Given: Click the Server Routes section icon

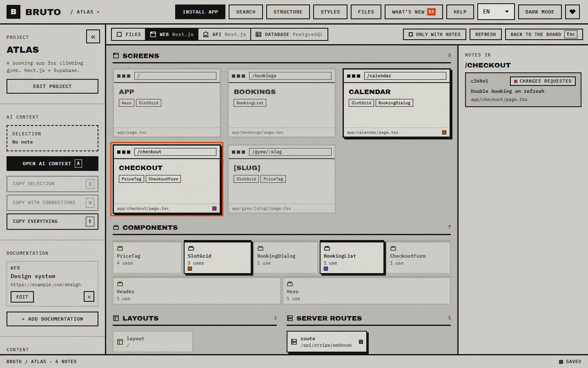Looking at the screenshot, I should click(x=290, y=318).
